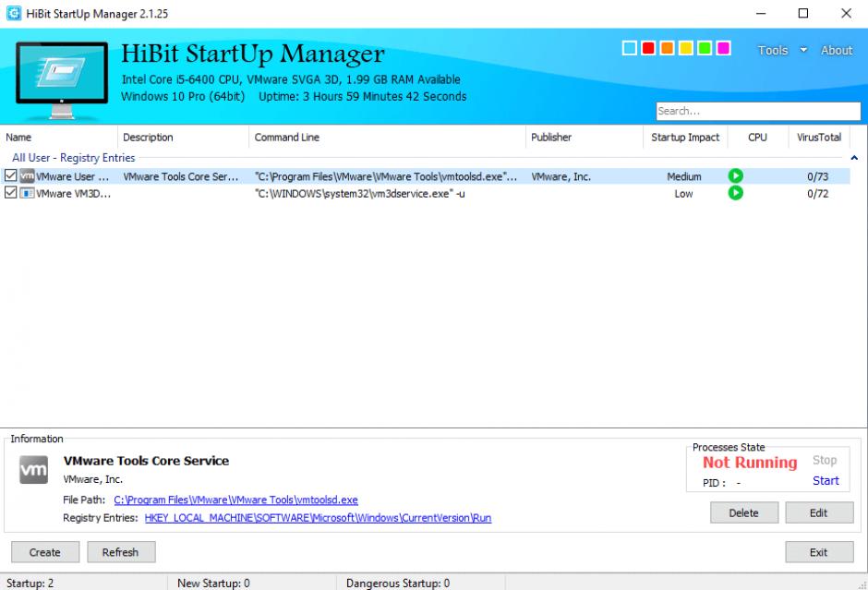Select the light blue theme swatch
Viewport: 868px width, 590px height.
(630, 48)
